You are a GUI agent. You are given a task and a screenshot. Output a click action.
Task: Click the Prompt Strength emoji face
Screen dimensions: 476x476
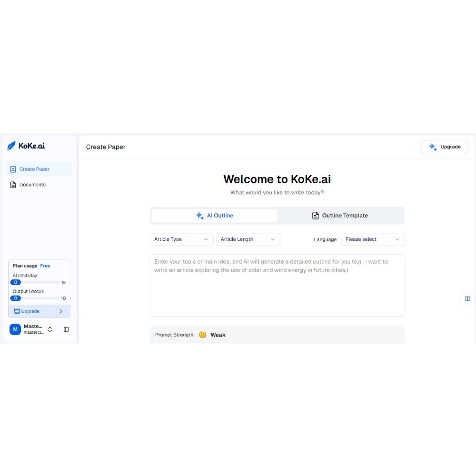(203, 335)
